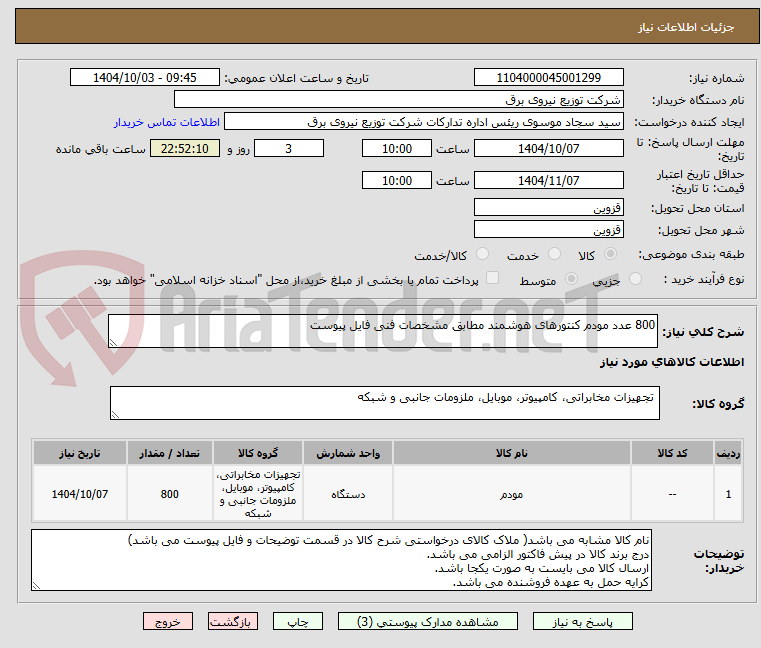
Task: Click the resize handle of شرح کلی نیاز box
Action: point(113,343)
